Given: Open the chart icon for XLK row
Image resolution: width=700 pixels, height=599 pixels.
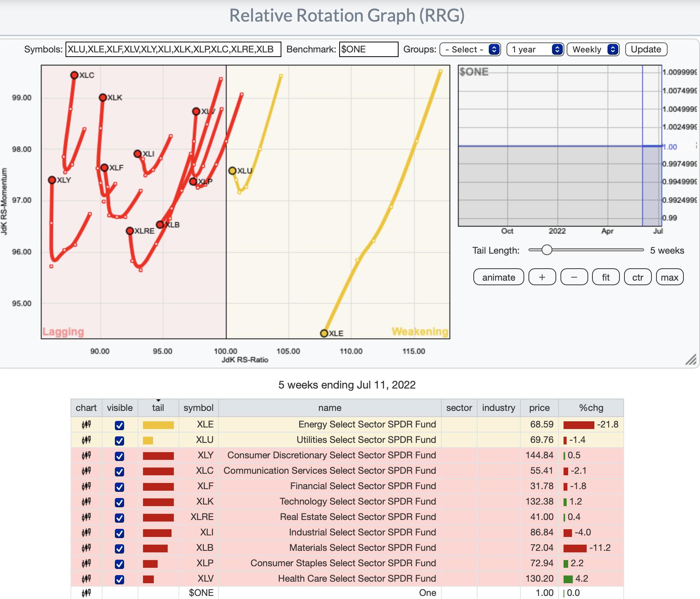Looking at the screenshot, I should pos(86,502).
